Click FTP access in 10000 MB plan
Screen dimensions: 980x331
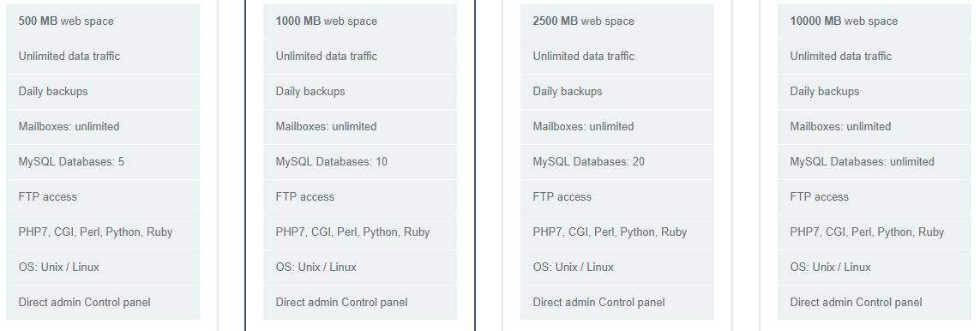(875, 196)
